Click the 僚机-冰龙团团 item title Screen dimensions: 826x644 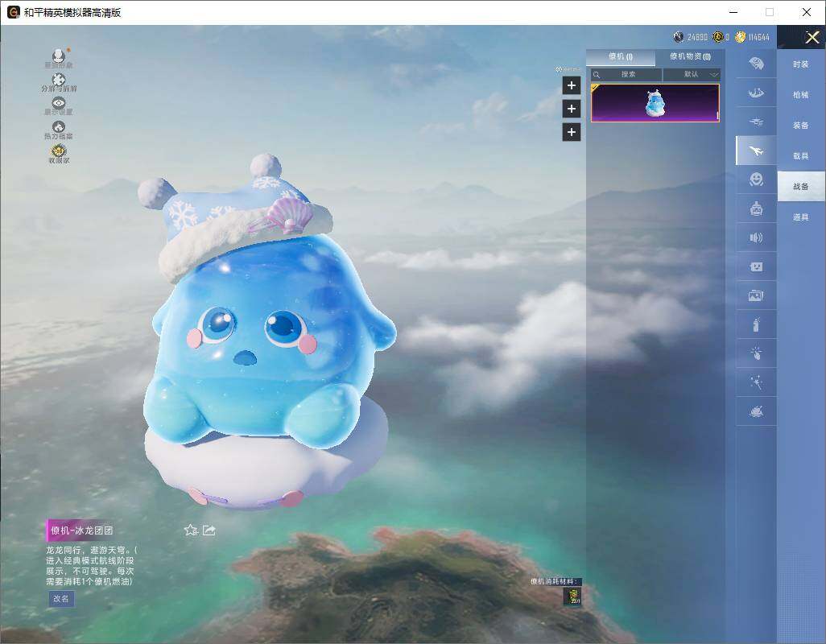(81, 530)
